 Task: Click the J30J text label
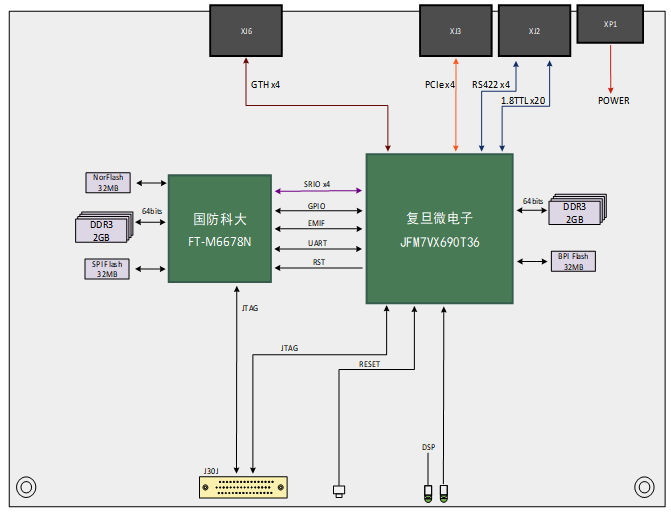[211, 471]
